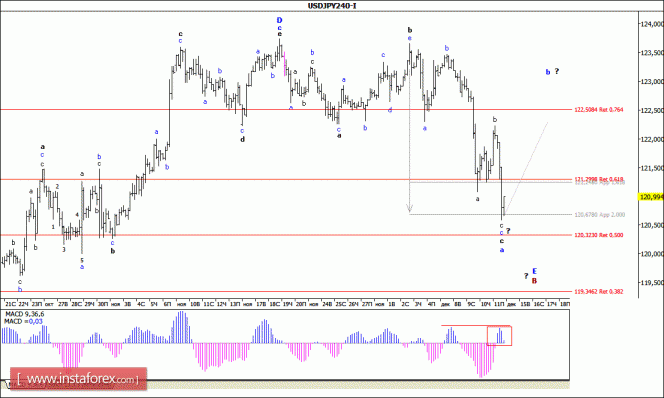Image resolution: width=664 pixels, height=398 pixels.
Task: Click the www.instaforex.com watermark link
Action: coord(79,379)
